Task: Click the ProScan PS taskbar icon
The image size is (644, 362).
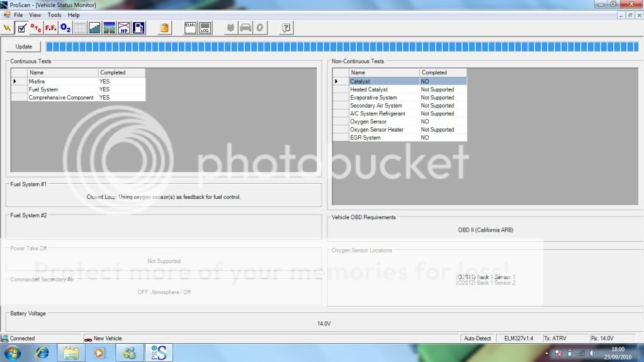Action: (x=159, y=353)
